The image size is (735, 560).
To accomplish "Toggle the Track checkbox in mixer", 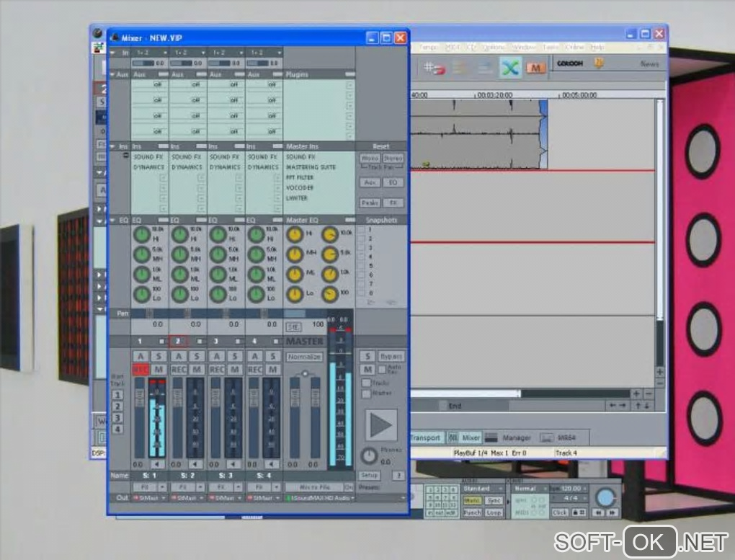I will click(366, 383).
